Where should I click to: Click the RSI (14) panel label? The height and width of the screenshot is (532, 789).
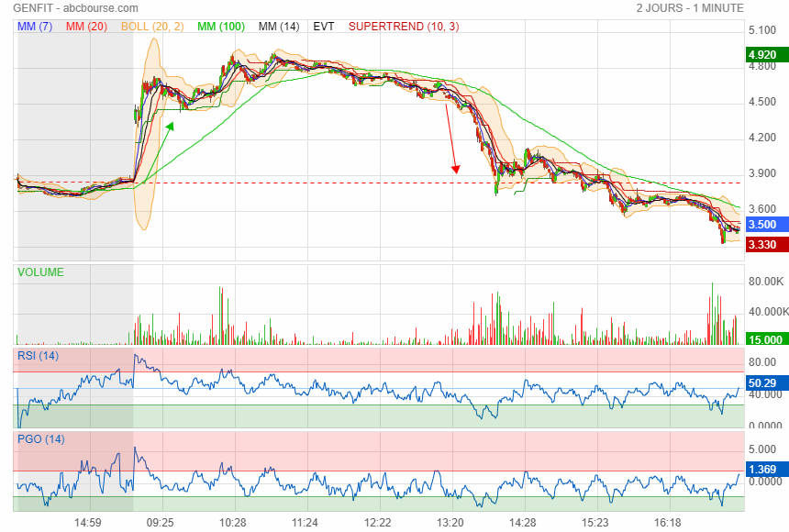click(x=38, y=356)
